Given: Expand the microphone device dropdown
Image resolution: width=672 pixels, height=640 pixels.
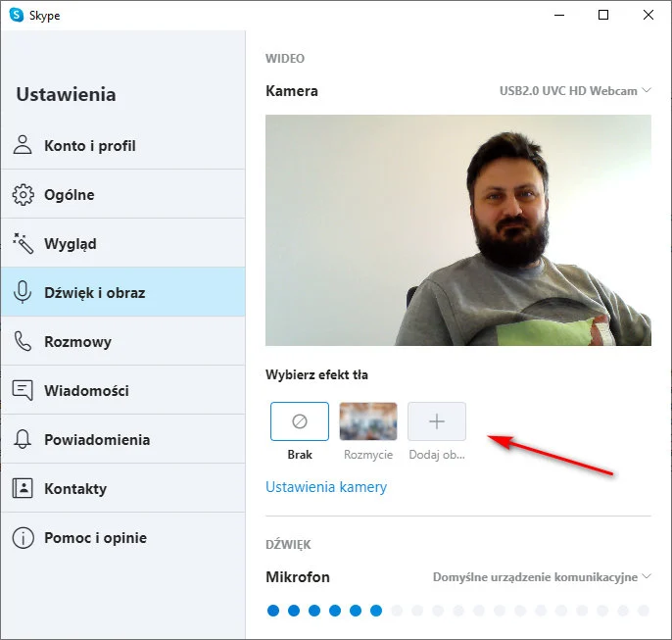Looking at the screenshot, I should 542,577.
